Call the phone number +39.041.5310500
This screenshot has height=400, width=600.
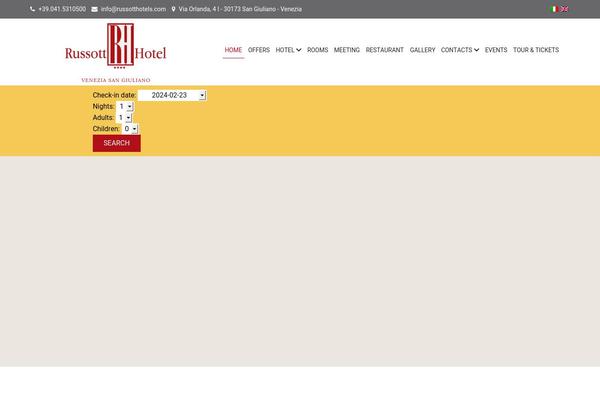point(62,9)
